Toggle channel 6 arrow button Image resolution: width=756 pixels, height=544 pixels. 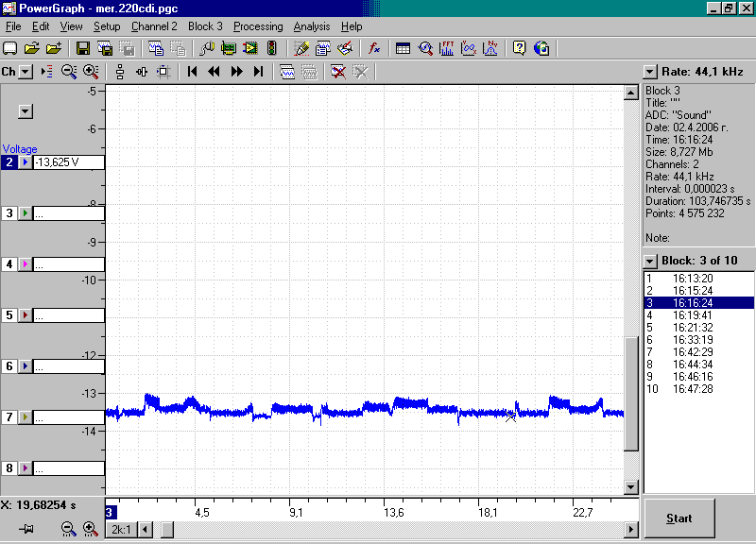coord(26,366)
